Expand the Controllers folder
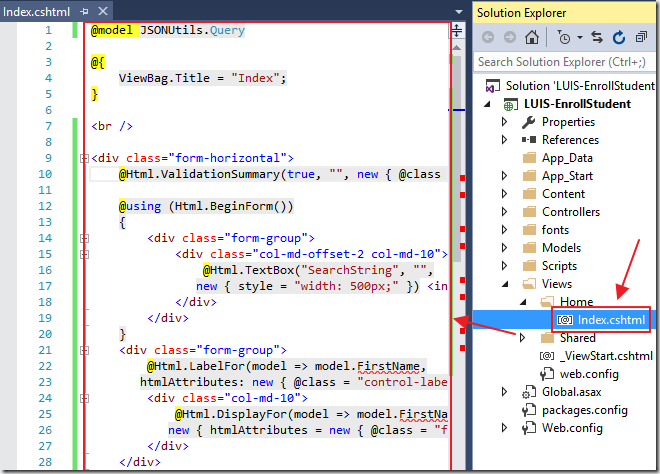The height and width of the screenshot is (474, 660). (x=505, y=212)
